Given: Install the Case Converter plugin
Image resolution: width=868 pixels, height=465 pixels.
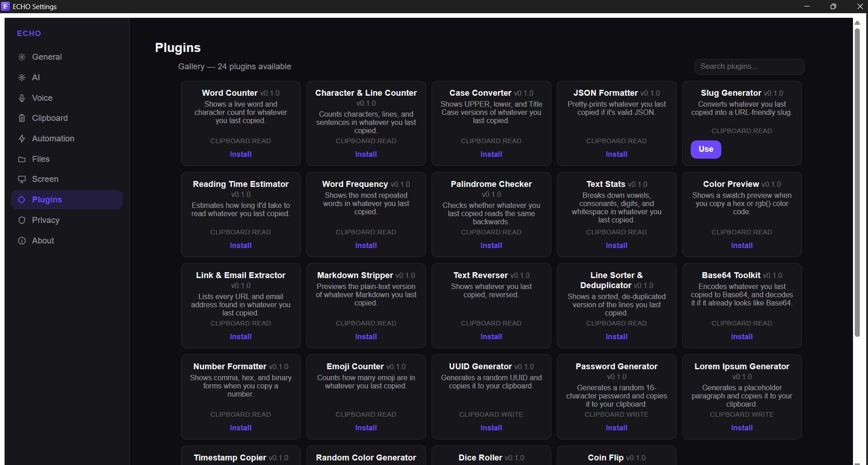Looking at the screenshot, I should [x=491, y=154].
